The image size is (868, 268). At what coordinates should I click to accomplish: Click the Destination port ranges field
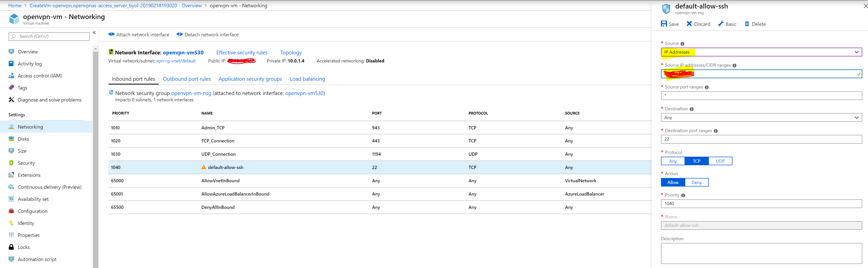tap(761, 139)
